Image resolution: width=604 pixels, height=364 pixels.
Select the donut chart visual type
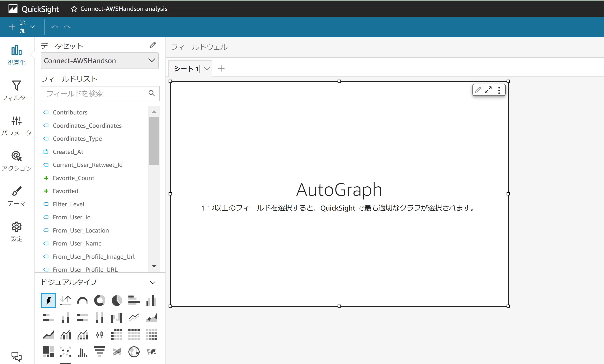pyautogui.click(x=100, y=300)
